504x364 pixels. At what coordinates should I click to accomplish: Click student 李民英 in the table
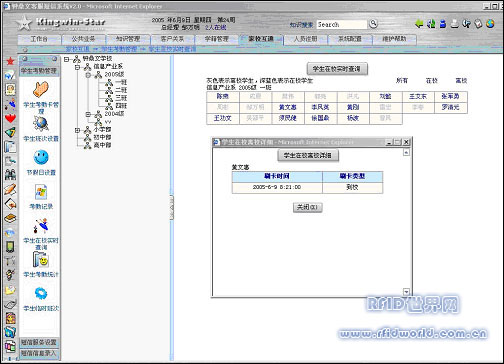click(320, 107)
